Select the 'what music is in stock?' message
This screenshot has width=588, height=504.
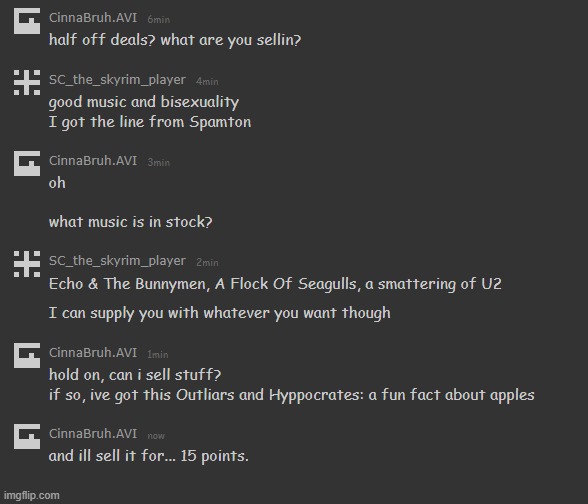pyautogui.click(x=130, y=222)
